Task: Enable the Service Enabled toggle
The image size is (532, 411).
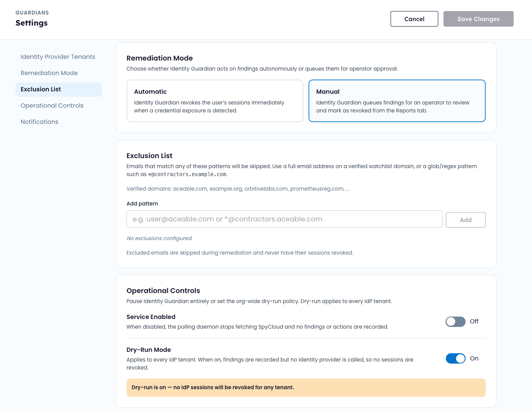Action: (x=456, y=322)
